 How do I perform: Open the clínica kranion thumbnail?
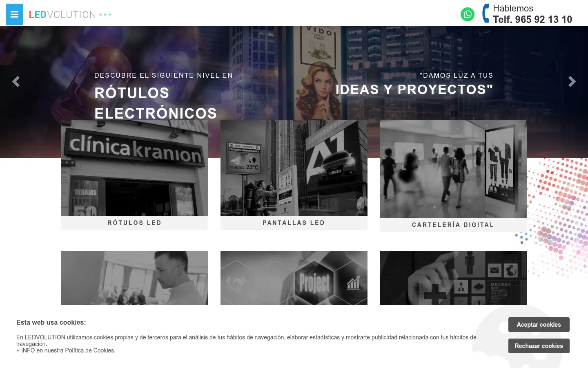click(135, 168)
